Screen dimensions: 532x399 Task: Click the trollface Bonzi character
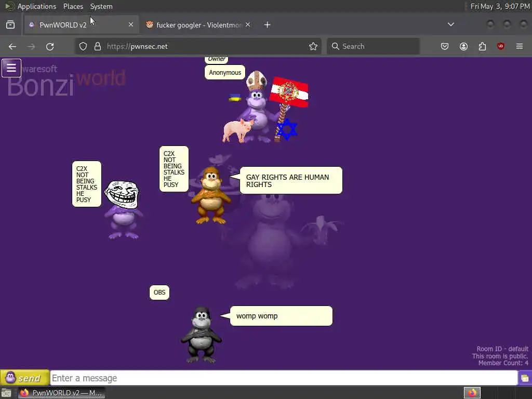122,210
